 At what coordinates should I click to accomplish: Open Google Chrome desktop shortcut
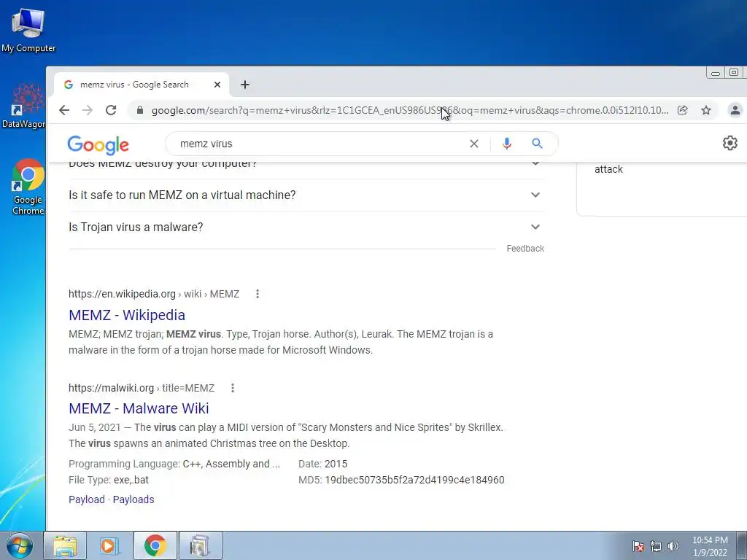click(28, 187)
